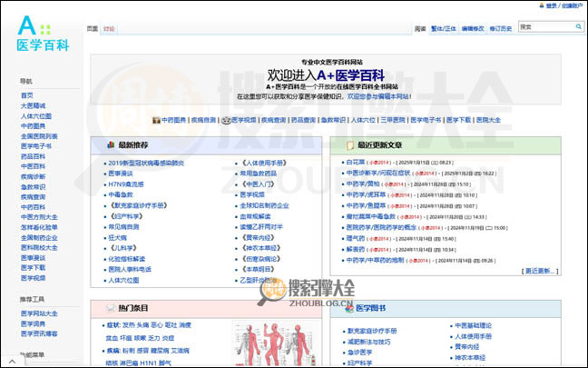588x368 pixels.
Task: Open 2019新型冠状病毒感染肺炎 article
Action: [x=146, y=163]
